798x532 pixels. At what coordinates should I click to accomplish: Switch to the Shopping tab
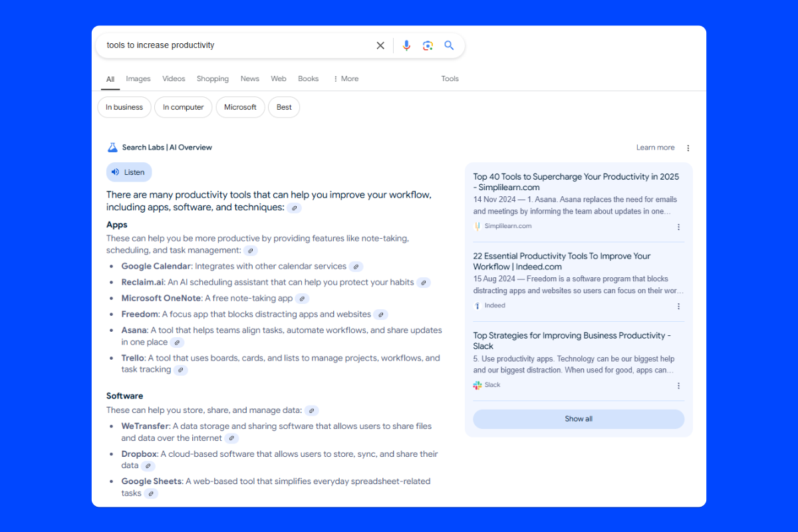pos(213,78)
